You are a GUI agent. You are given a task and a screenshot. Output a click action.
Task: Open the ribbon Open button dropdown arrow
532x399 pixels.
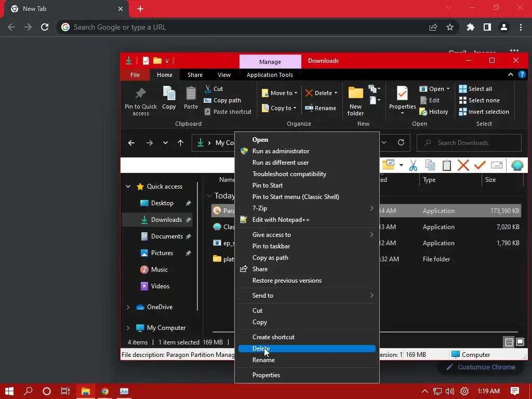pyautogui.click(x=448, y=89)
